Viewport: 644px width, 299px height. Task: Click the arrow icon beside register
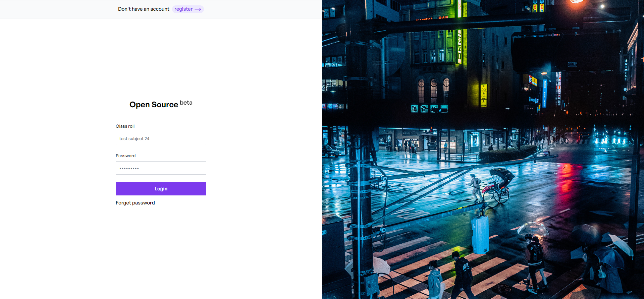point(198,9)
